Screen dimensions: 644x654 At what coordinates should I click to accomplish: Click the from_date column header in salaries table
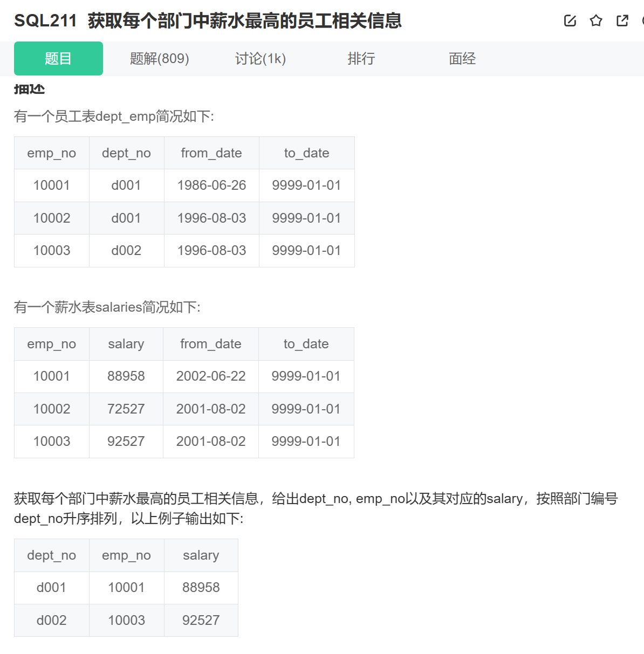tap(210, 343)
